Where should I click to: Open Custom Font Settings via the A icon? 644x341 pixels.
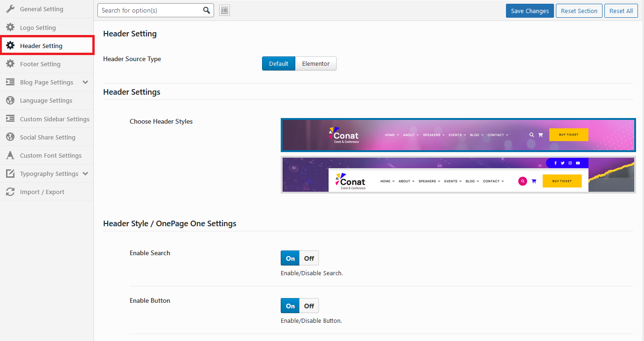click(12, 155)
